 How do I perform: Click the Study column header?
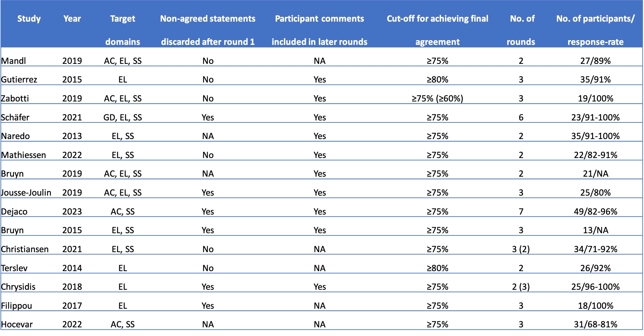[29, 19]
